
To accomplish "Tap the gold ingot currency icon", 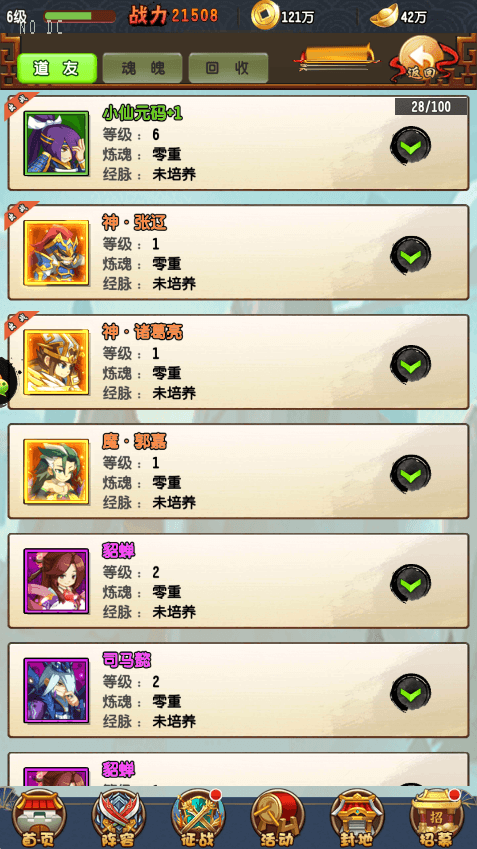I will point(384,16).
